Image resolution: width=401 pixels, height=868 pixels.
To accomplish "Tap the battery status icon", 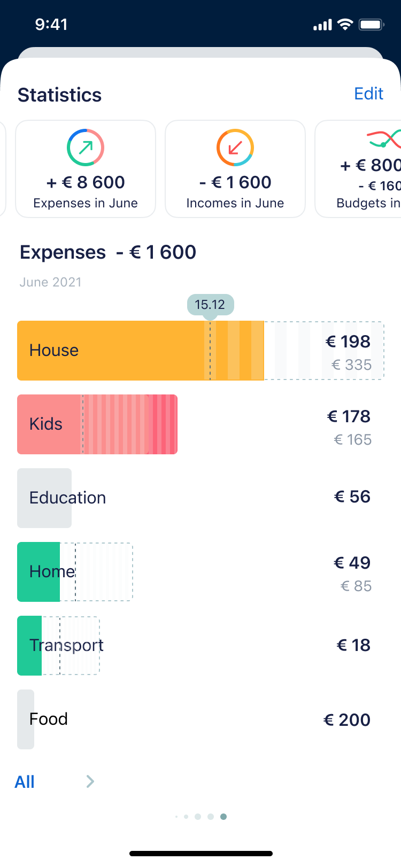I will point(372,25).
